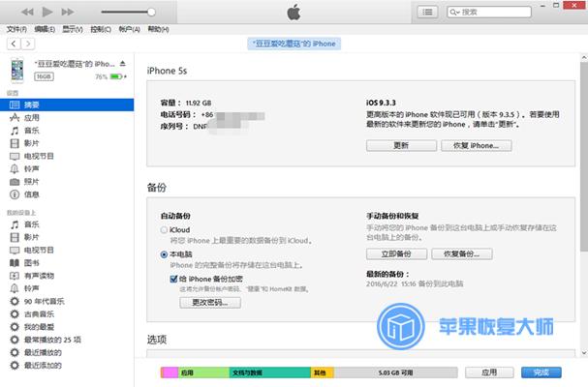Click the 立即备份 button
Viewport: 588px width, 387px height.
click(x=396, y=254)
